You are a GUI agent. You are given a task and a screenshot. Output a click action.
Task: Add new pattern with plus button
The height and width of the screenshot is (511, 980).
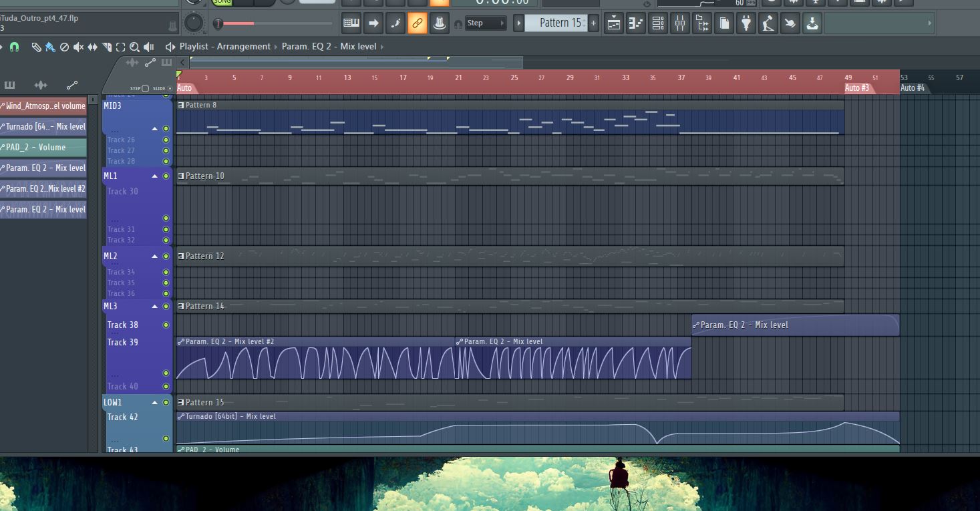[x=593, y=23]
